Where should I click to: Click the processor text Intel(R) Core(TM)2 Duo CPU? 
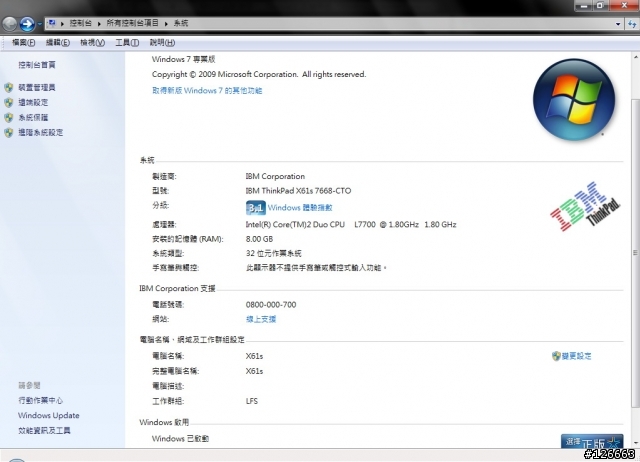click(x=295, y=224)
